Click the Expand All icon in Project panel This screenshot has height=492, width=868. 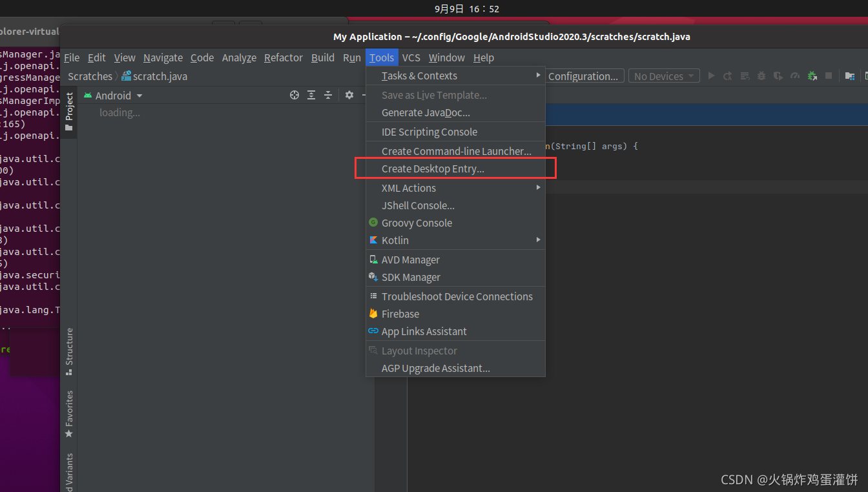click(x=311, y=95)
